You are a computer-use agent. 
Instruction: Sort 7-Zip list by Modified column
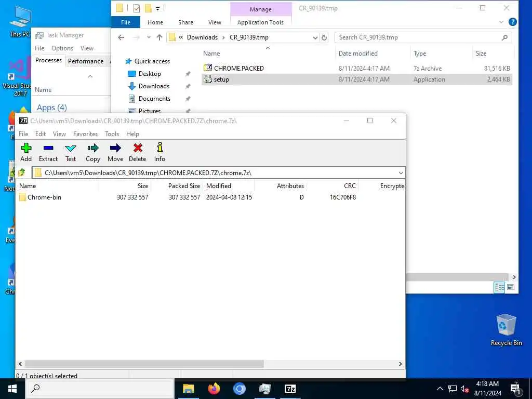click(x=229, y=186)
